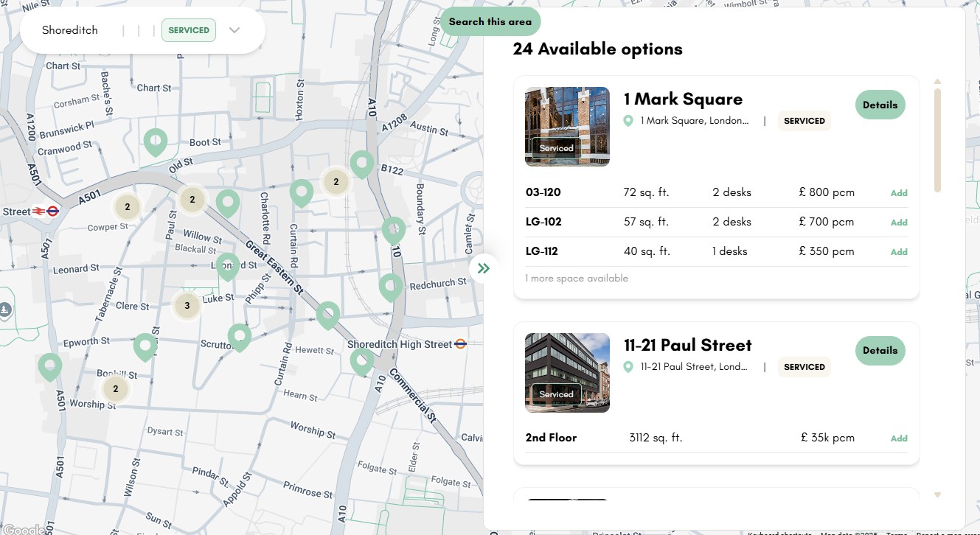The width and height of the screenshot is (980, 535).
Task: Click the £ 800 pcm price
Action: (827, 192)
